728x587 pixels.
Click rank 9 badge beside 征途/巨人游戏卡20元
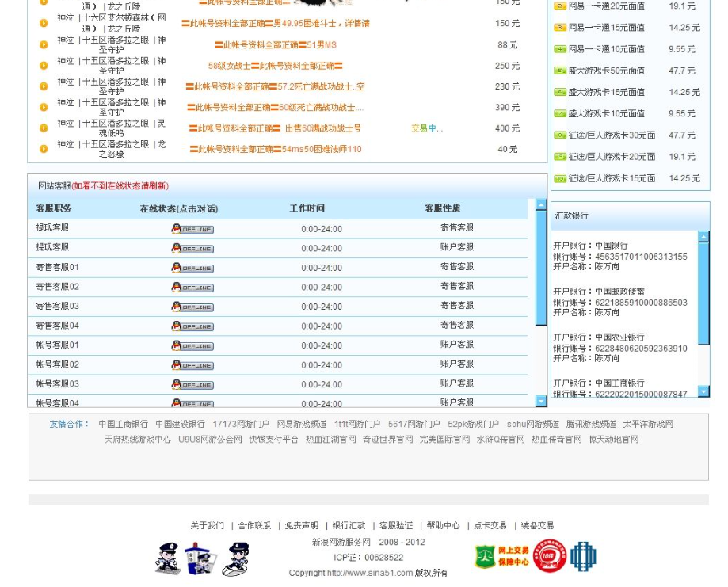[x=560, y=157]
